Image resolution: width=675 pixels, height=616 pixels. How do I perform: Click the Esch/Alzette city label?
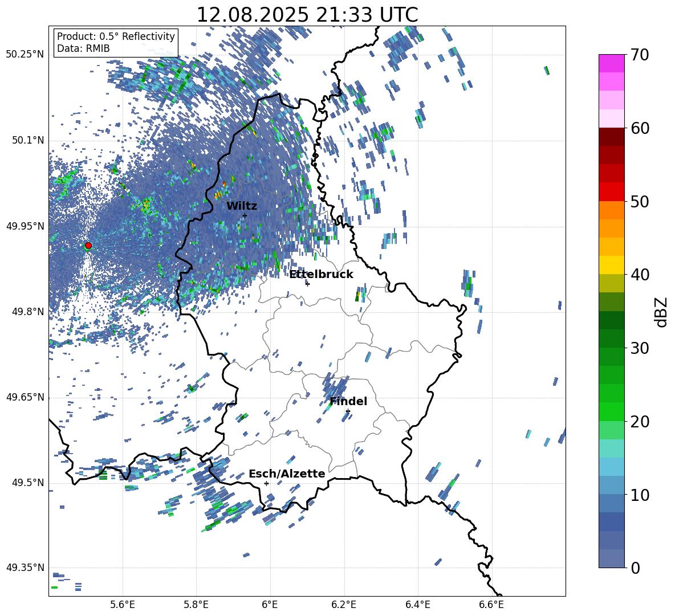coord(287,474)
